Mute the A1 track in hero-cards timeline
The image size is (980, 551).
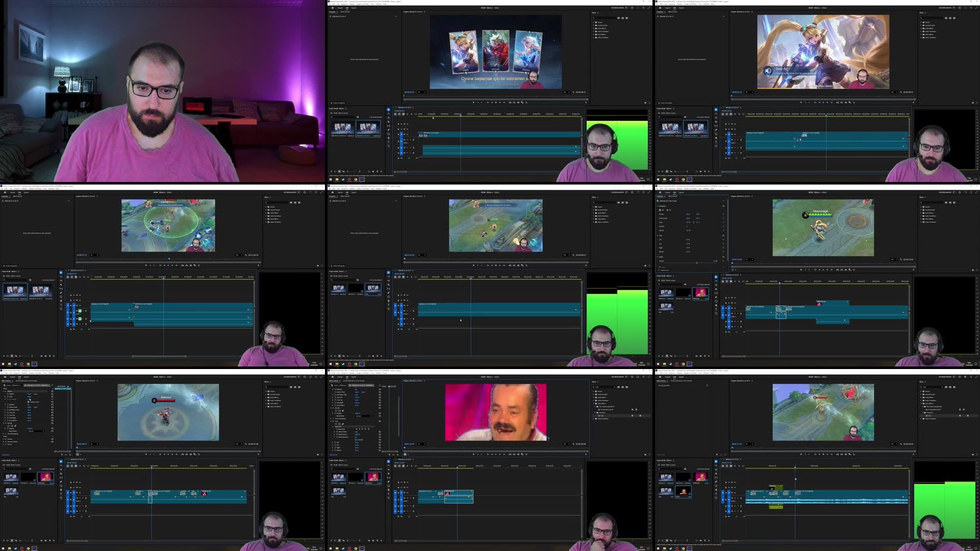click(407, 140)
